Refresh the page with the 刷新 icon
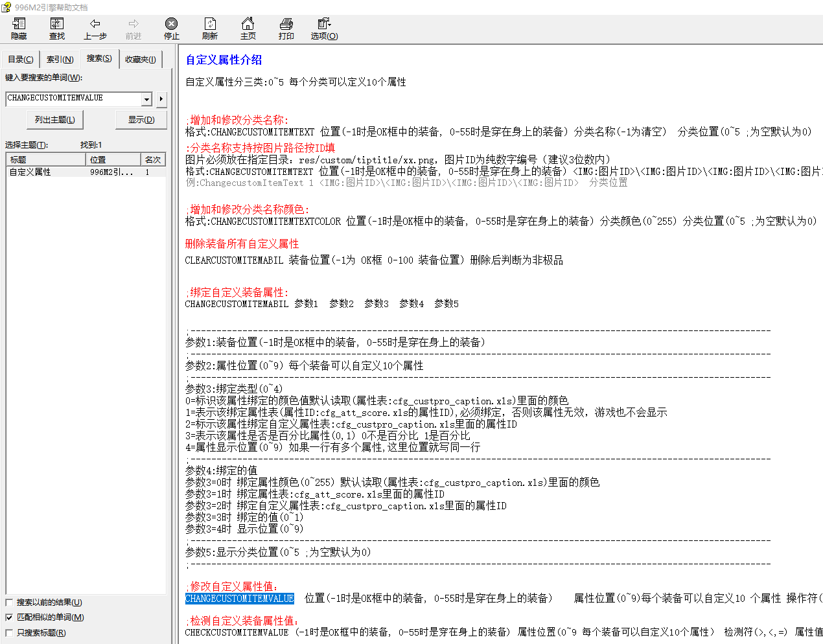 click(x=209, y=29)
